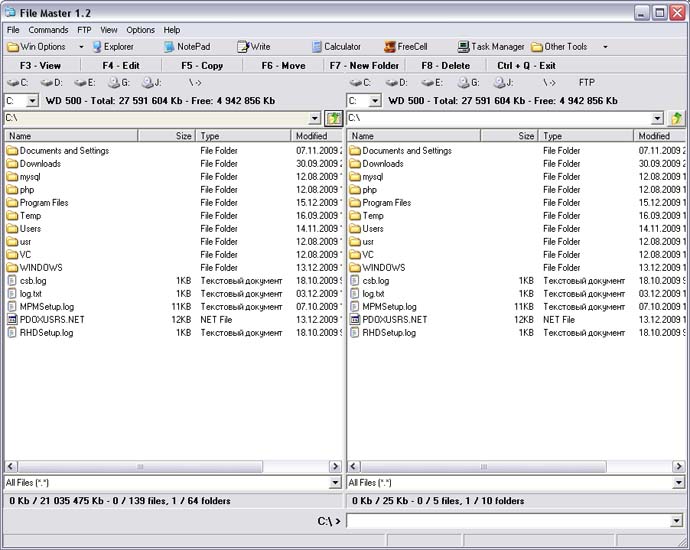
Task: Open the Commands menu
Action: click(x=48, y=30)
